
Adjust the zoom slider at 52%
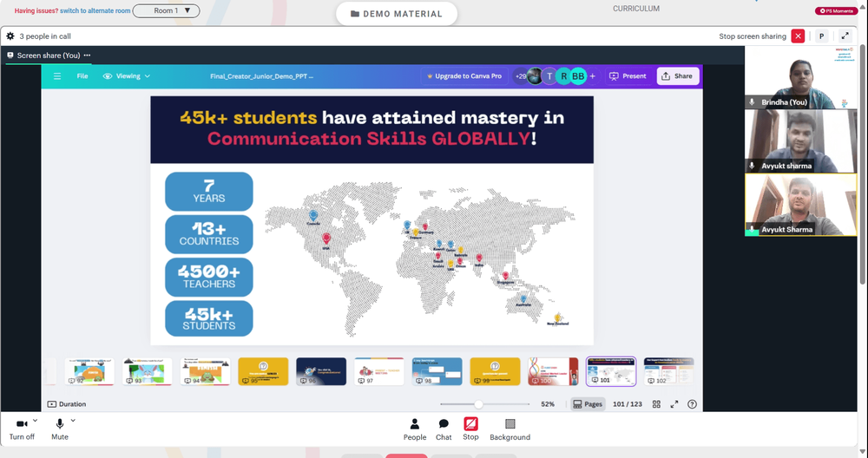click(x=478, y=404)
